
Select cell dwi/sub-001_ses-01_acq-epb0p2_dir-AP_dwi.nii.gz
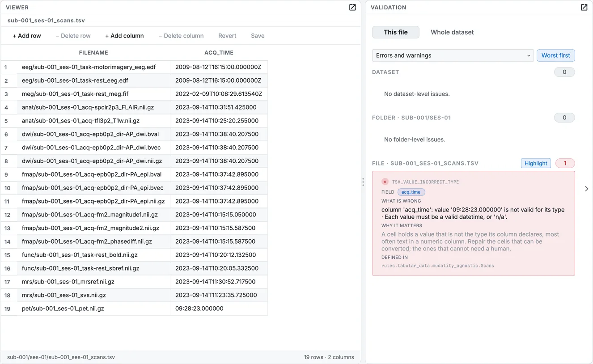(x=93, y=161)
